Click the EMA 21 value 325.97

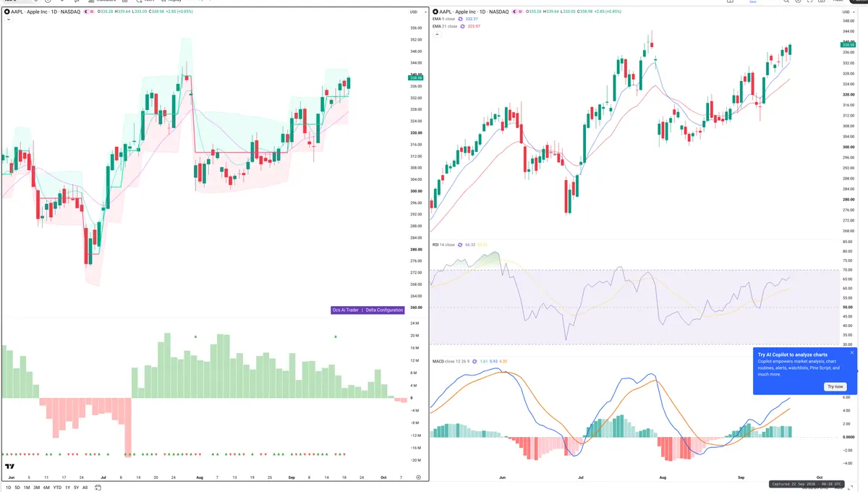click(x=475, y=26)
